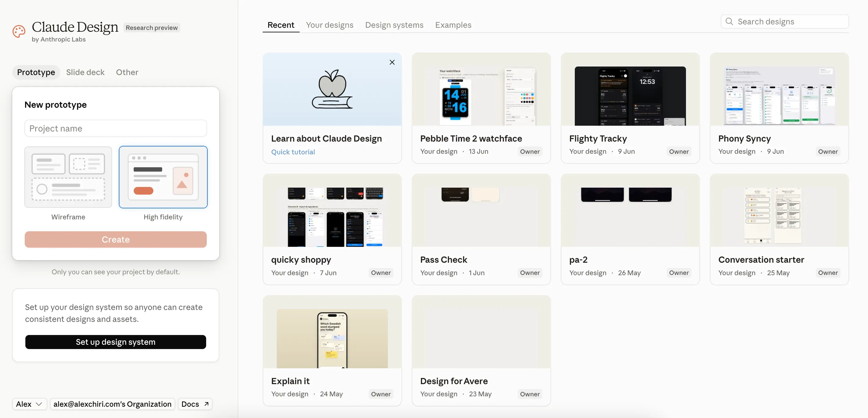Open the Pass Check design thumbnail

tap(481, 210)
